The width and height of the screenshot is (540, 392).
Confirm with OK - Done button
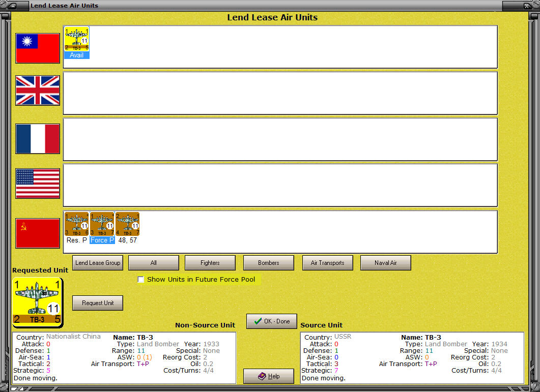click(x=272, y=321)
